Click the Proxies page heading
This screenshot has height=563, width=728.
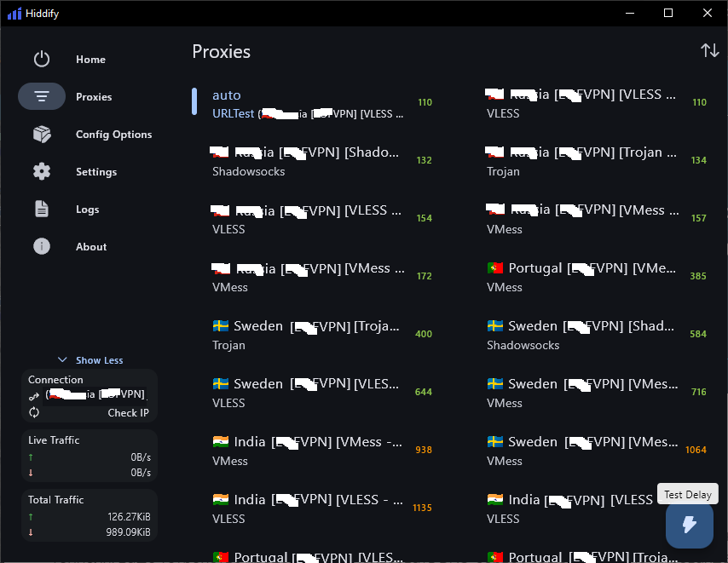(222, 51)
